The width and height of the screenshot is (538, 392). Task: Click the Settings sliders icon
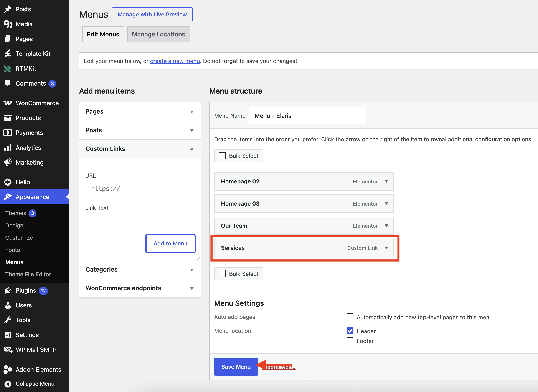point(8,335)
